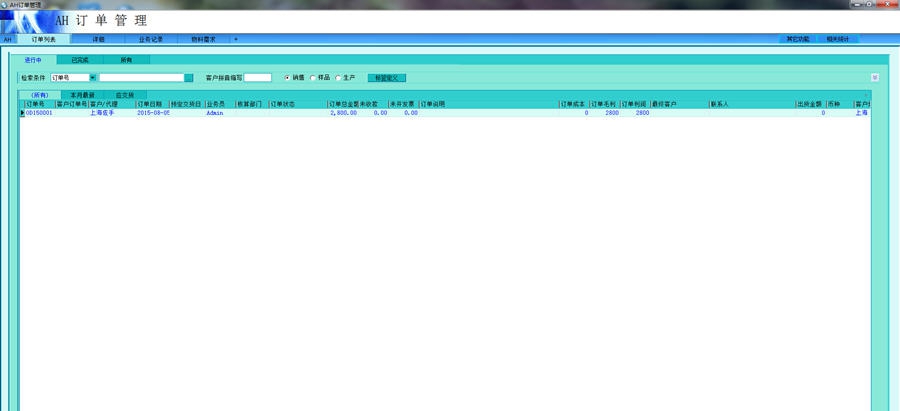Click the customer cell 上海佐手
This screenshot has height=411, width=900.
click(112, 113)
